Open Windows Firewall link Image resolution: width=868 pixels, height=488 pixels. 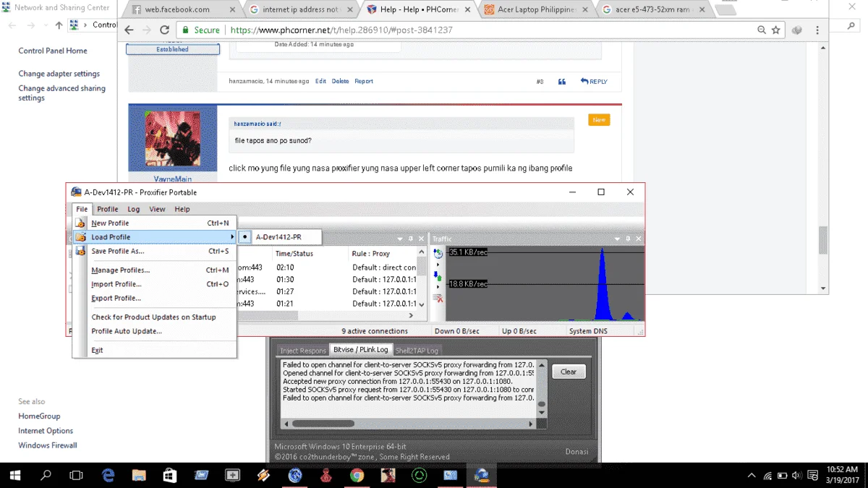(48, 445)
